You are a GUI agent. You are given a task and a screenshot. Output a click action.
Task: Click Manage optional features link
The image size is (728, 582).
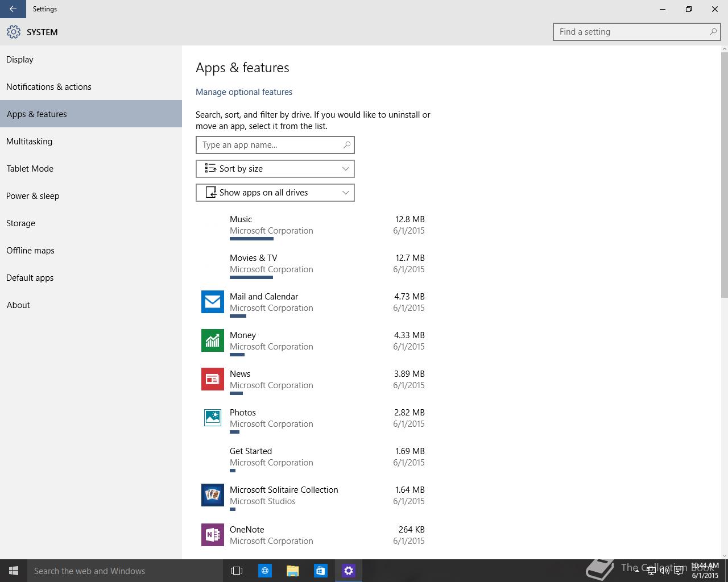[x=244, y=92]
